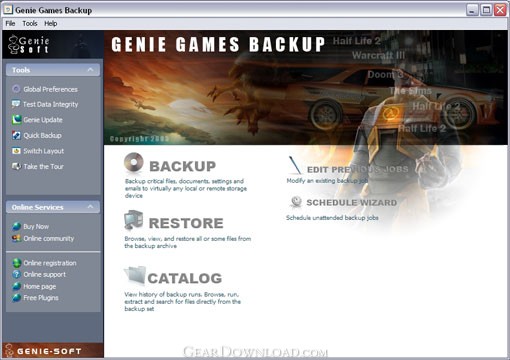
Task: Open Global Preferences link
Action: tap(50, 89)
